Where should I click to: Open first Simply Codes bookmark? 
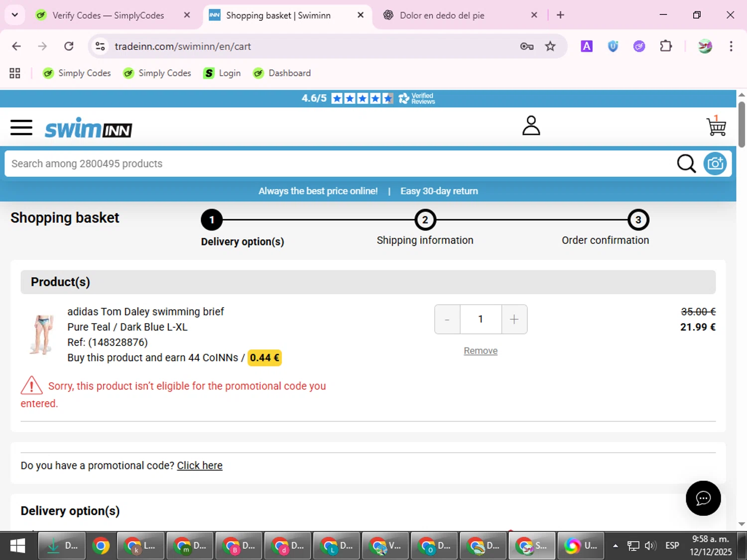pos(77,73)
